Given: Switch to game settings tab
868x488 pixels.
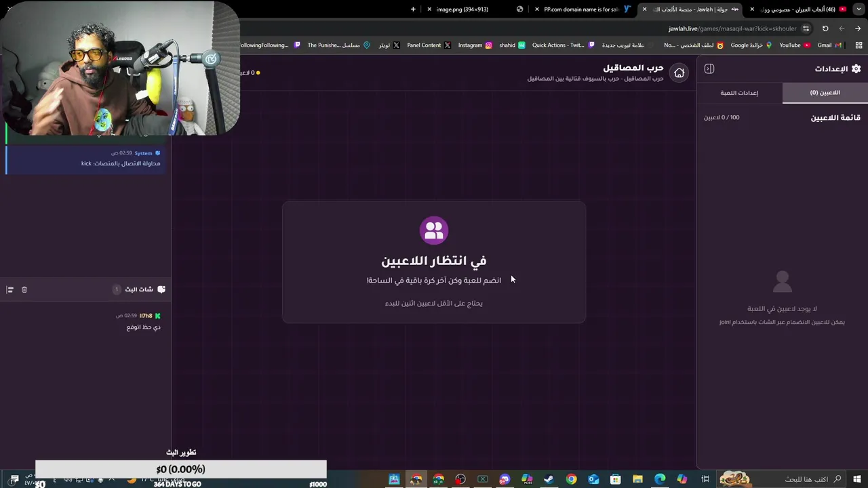Looking at the screenshot, I should pos(739,93).
